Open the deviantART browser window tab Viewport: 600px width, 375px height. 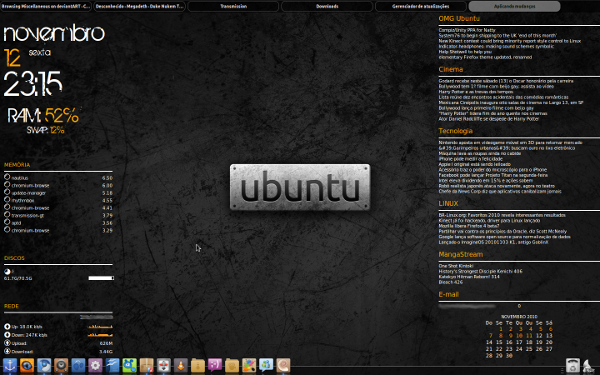46,6
